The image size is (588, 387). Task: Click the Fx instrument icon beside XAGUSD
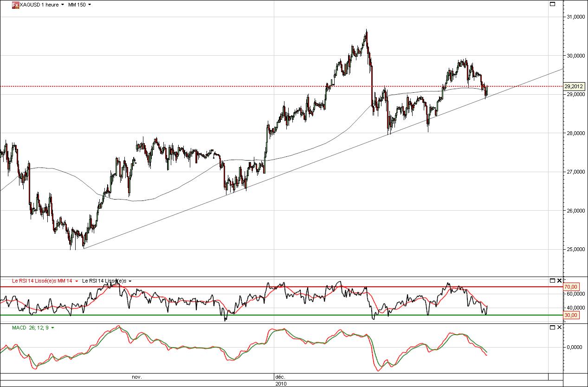pyautogui.click(x=15, y=5)
